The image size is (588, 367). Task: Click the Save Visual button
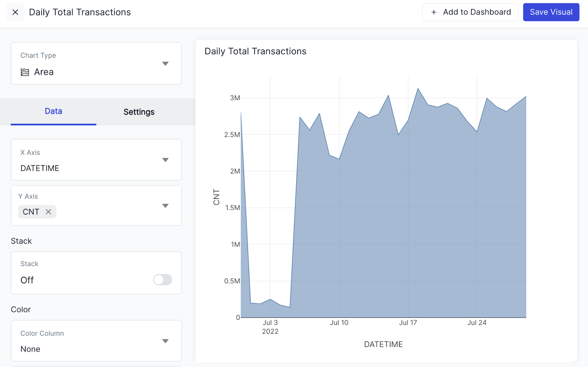[551, 12]
